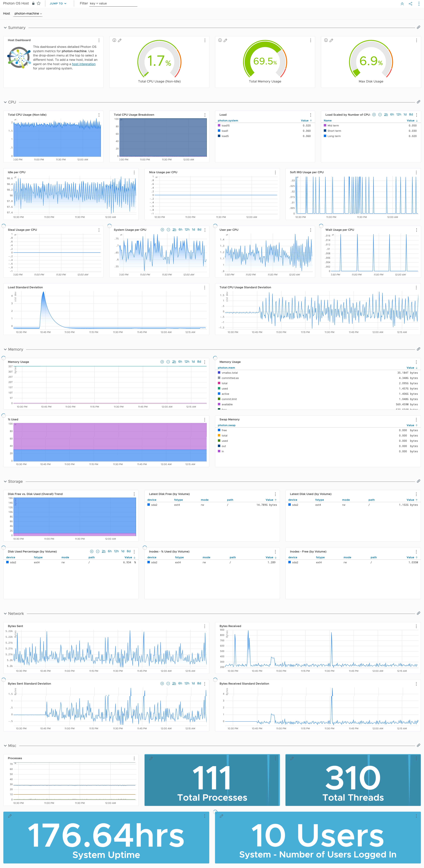This screenshot has width=424, height=868.
Task: Edit the Total Processes tile with pencil
Action: click(x=151, y=758)
